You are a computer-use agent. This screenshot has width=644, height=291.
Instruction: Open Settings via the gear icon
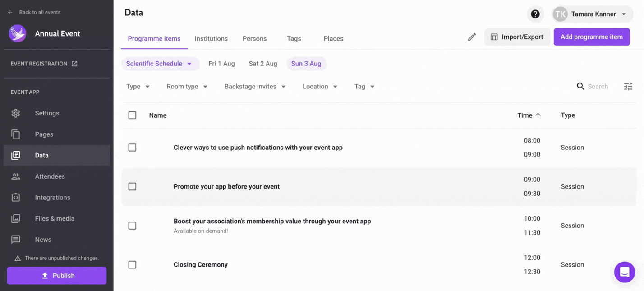16,113
